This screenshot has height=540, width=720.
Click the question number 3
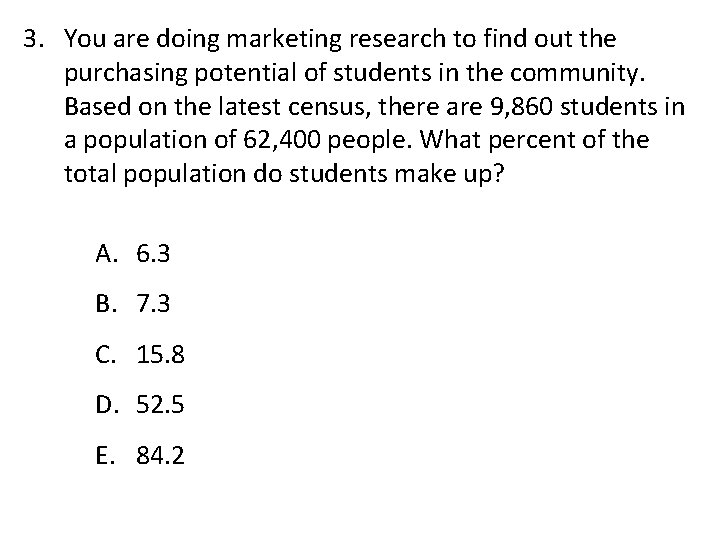(x=34, y=39)
